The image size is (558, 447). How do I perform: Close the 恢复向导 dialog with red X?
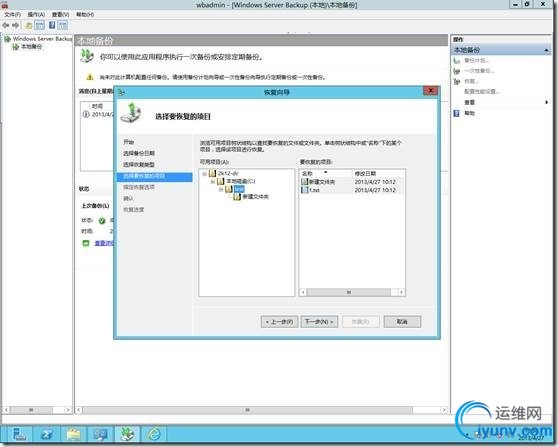[431, 91]
